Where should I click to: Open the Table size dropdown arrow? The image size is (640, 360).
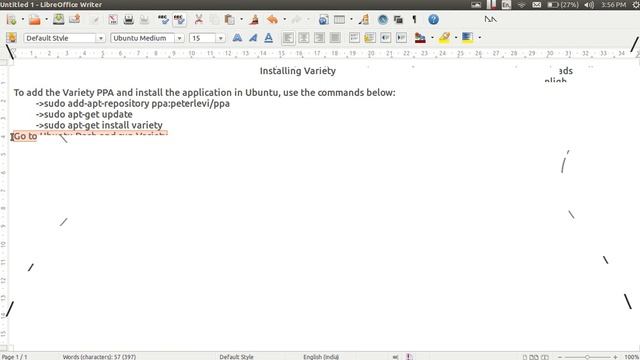(351, 19)
